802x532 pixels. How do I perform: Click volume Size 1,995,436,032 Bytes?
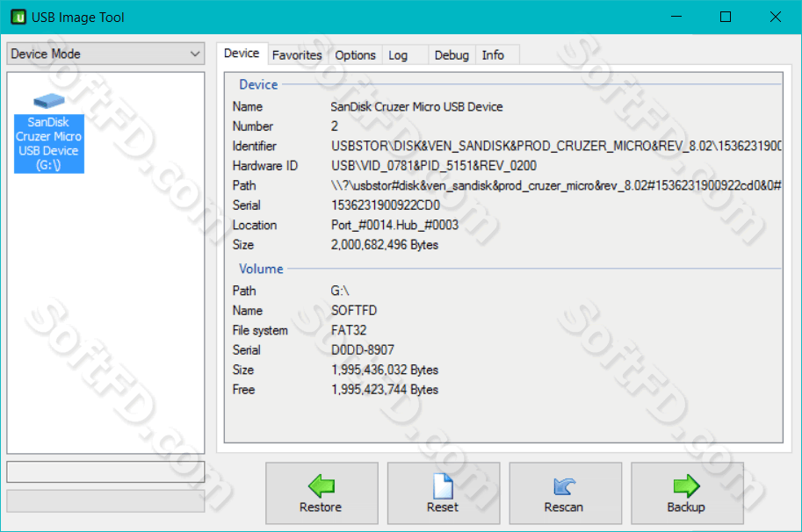click(x=384, y=370)
